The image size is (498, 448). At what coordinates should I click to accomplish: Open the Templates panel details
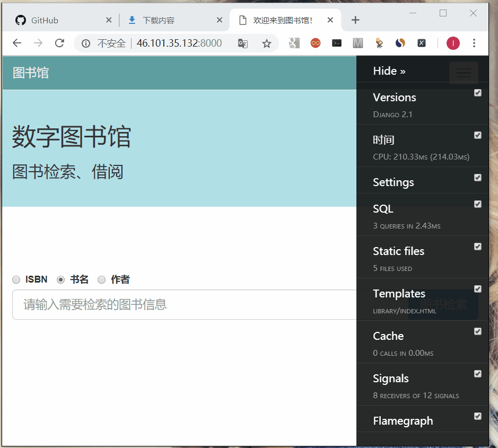pos(399,294)
